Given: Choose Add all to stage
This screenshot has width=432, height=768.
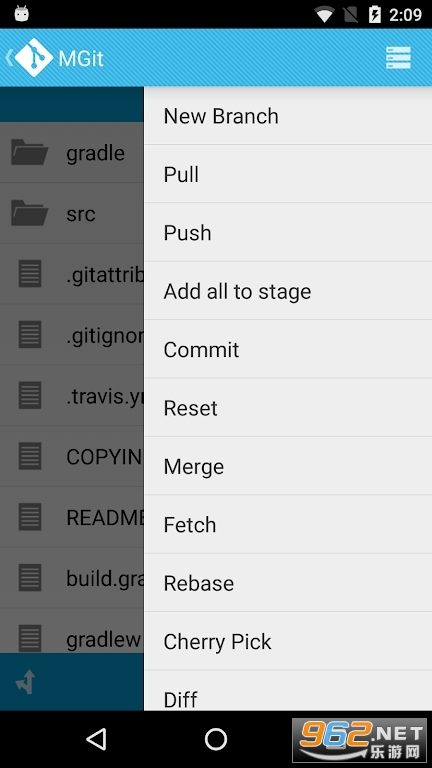Looking at the screenshot, I should [288, 291].
